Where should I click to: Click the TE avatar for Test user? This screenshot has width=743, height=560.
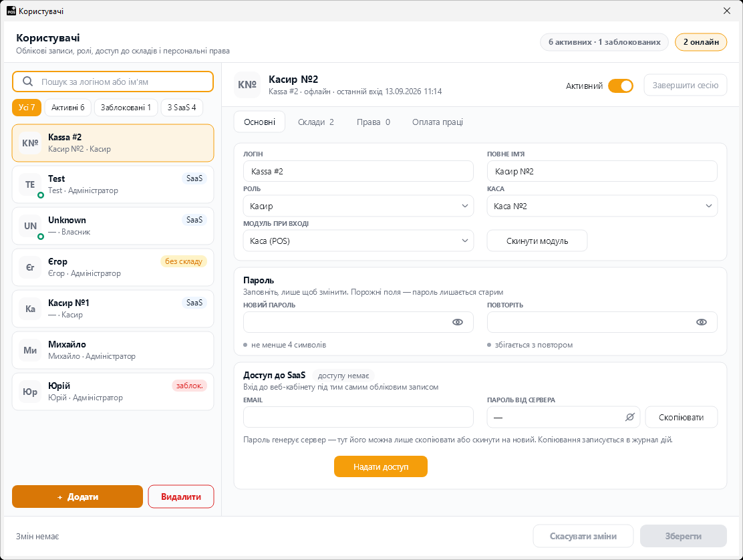30,184
